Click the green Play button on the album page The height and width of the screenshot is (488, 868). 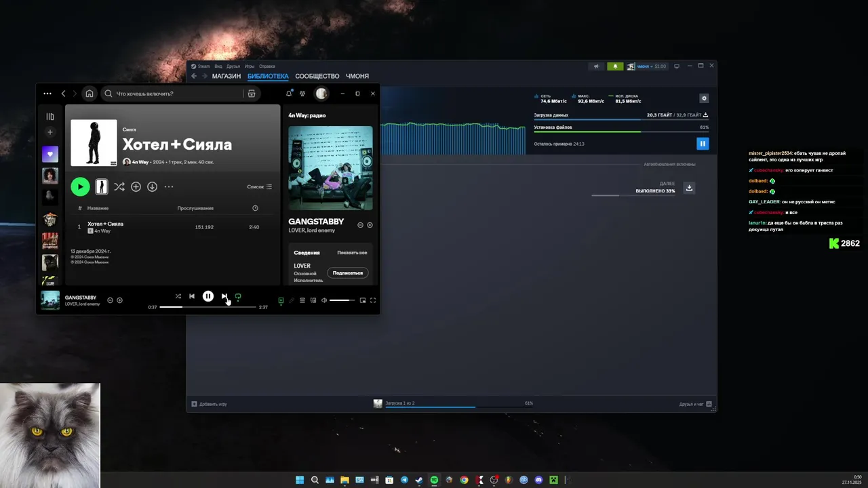[x=80, y=186]
